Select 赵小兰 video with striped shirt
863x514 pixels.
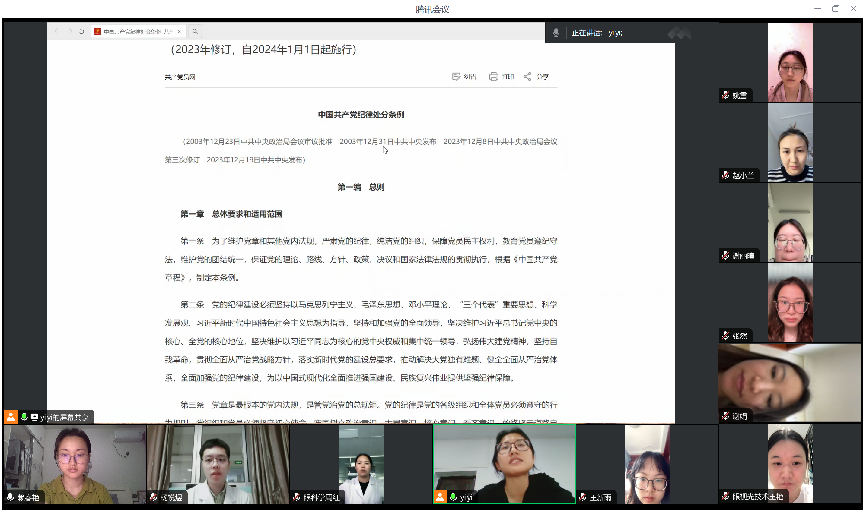click(790, 143)
